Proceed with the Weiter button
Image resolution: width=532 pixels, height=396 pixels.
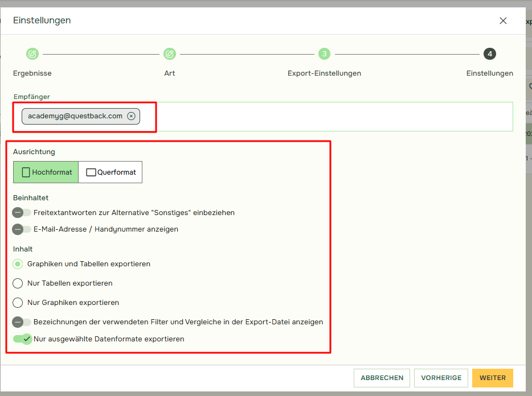click(x=492, y=378)
